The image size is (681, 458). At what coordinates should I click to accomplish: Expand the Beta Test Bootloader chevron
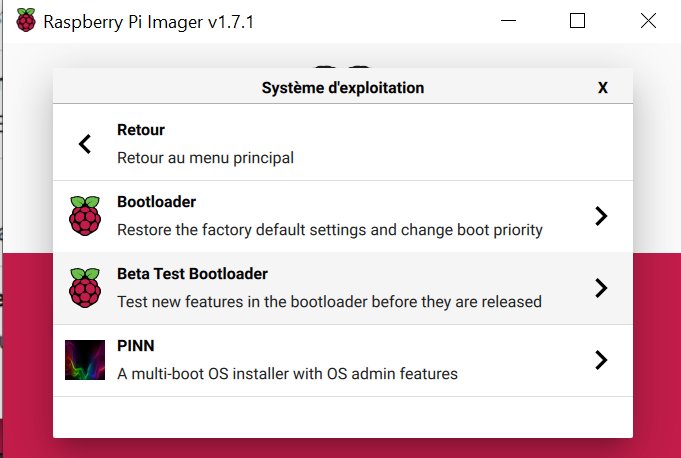[x=601, y=288]
